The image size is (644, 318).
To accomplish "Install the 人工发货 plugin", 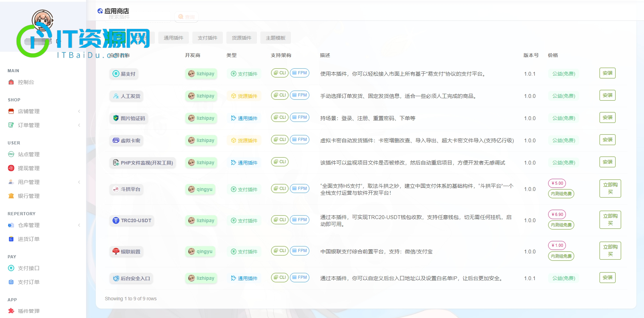I will (608, 95).
